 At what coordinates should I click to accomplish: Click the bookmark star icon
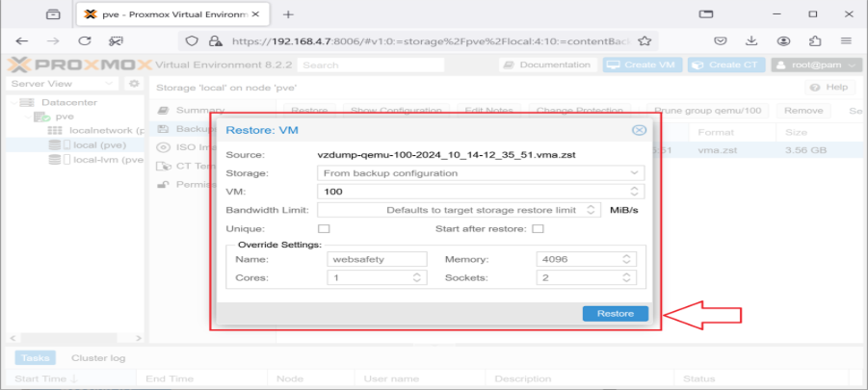(644, 41)
